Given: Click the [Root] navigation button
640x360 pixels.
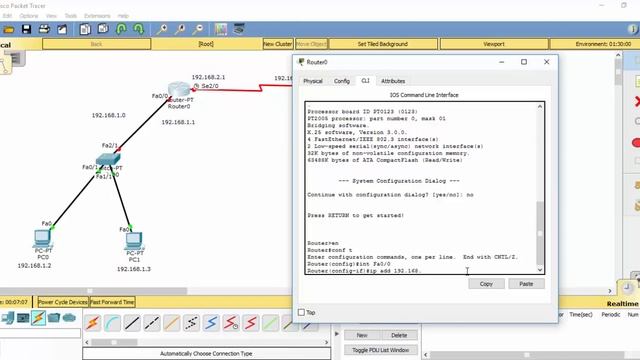Looking at the screenshot, I should coord(206,44).
